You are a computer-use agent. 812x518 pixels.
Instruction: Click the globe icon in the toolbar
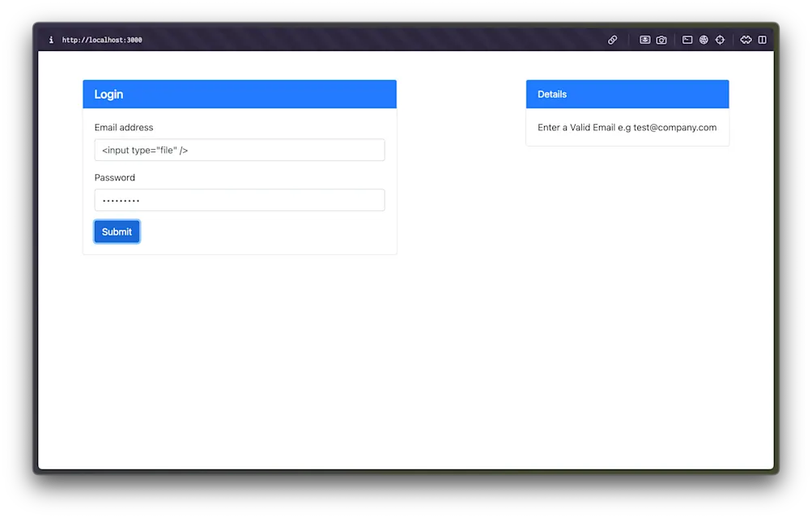pos(704,39)
